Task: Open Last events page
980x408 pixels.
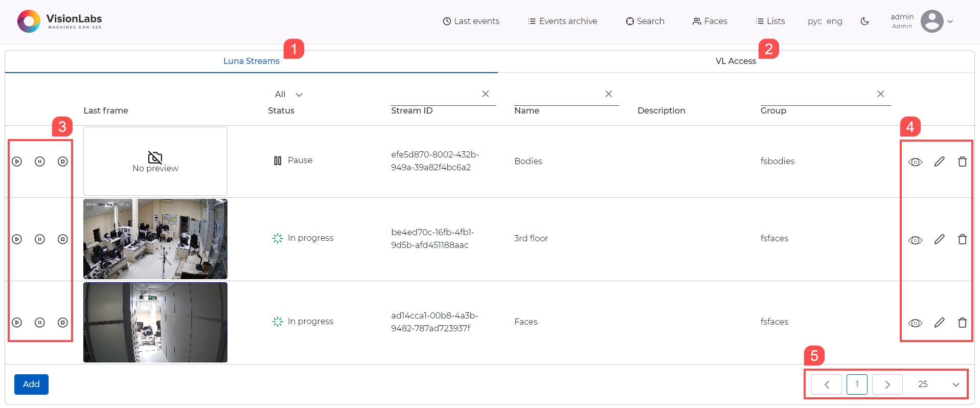Action: (x=471, y=21)
